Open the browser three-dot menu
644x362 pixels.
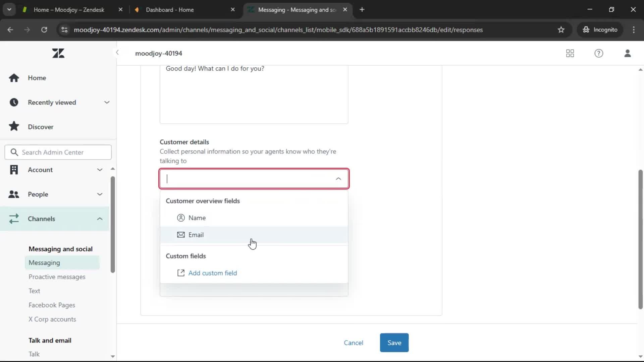(634, 30)
